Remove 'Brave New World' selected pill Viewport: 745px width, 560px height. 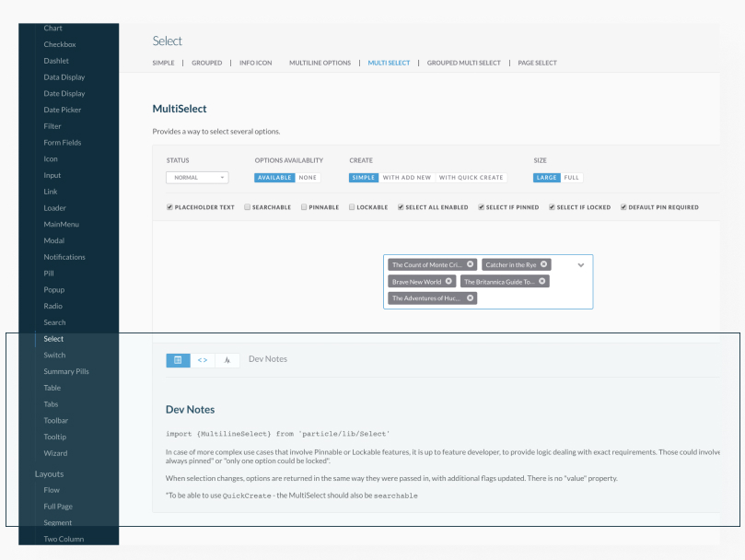(x=449, y=281)
